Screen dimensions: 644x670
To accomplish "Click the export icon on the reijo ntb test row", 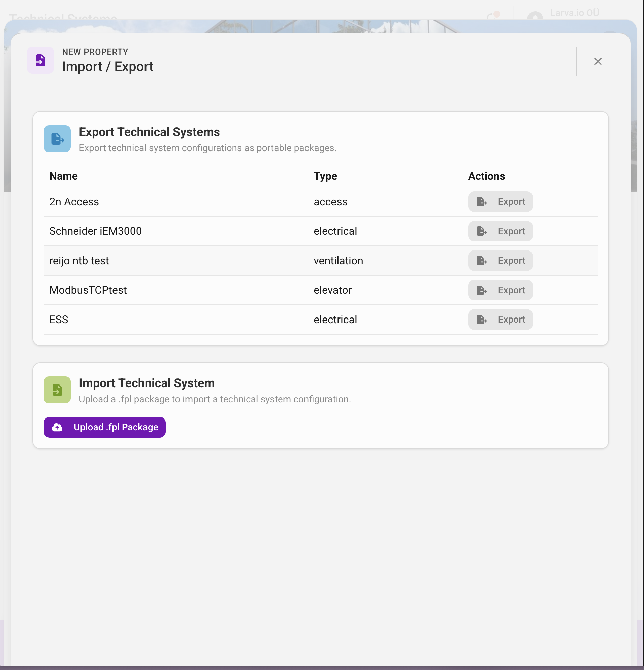I will pos(482,261).
